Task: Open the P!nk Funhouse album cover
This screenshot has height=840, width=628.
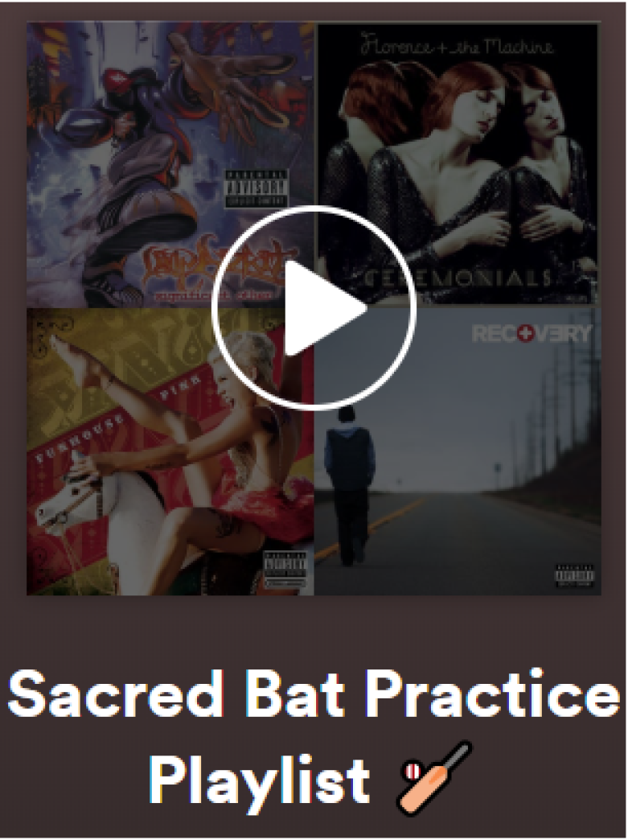Action: 170,451
